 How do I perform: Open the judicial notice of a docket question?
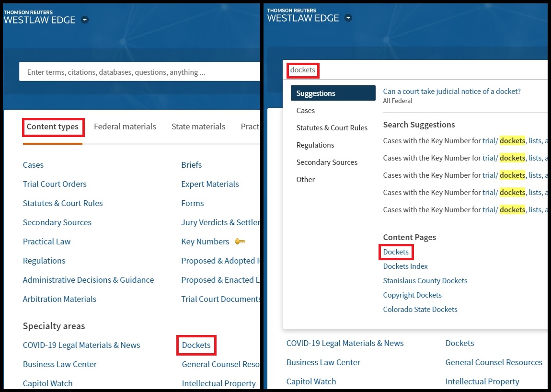[x=451, y=92]
